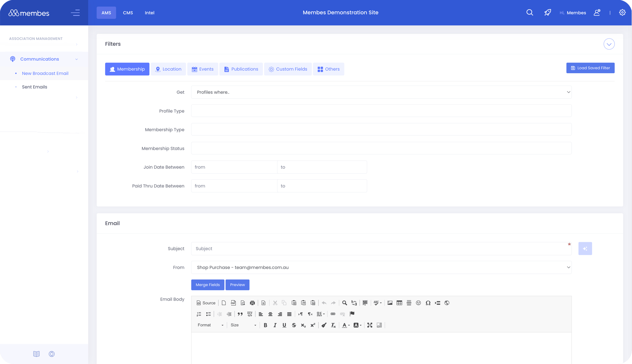The height and width of the screenshot is (364, 632).
Task: Click the Print icon in editor toolbar
Action: coord(252,303)
